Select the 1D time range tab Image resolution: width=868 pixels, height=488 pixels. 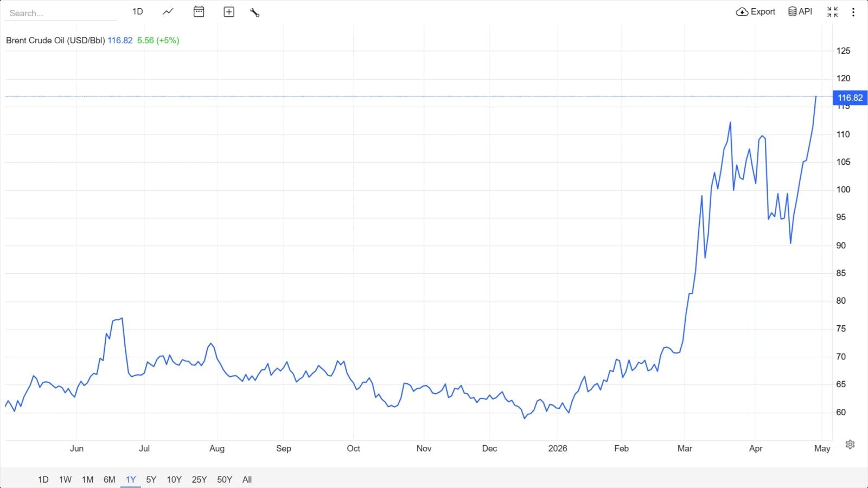[x=43, y=479]
